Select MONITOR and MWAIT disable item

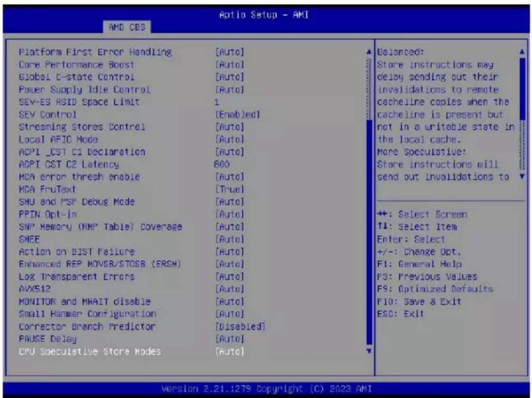click(x=132, y=302)
